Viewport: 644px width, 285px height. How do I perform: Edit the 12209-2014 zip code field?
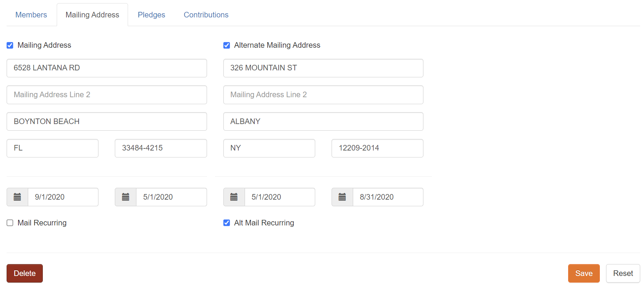377,148
